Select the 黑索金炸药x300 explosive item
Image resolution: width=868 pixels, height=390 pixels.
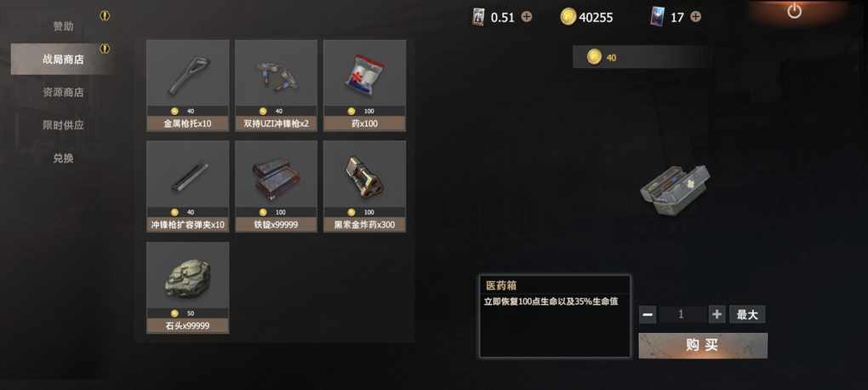click(365, 186)
